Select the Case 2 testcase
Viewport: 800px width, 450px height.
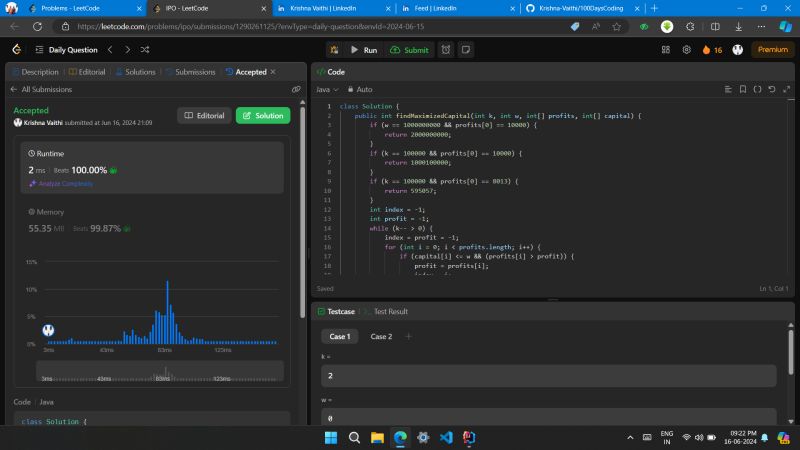tap(380, 336)
